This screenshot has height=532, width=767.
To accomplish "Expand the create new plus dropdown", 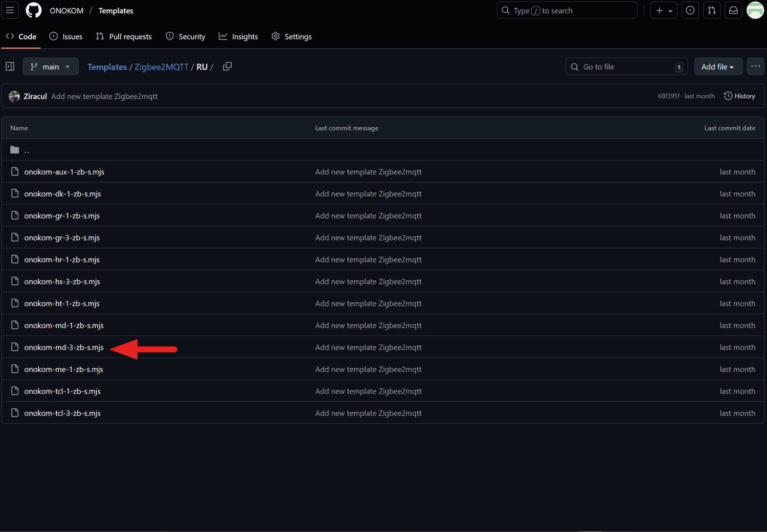I will coord(664,10).
